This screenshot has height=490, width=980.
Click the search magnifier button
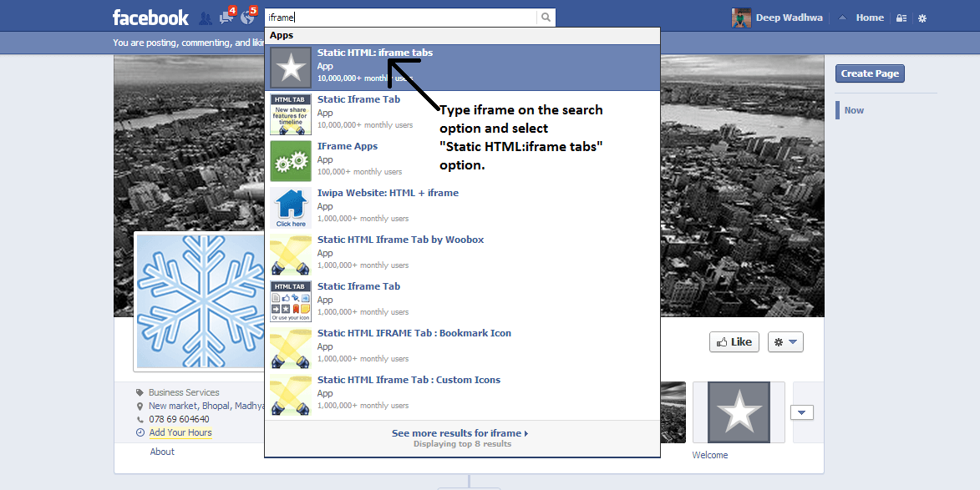pos(546,18)
